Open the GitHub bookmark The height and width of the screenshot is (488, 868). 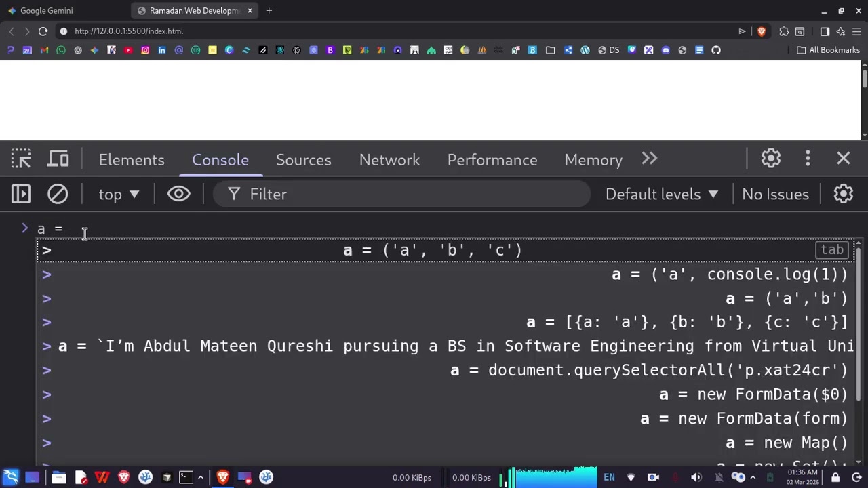(x=716, y=50)
